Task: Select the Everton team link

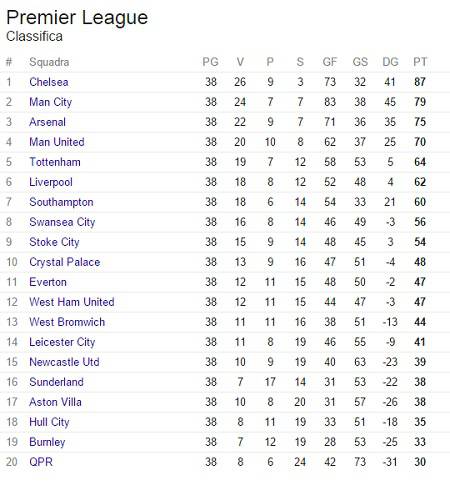Action: tap(48, 282)
